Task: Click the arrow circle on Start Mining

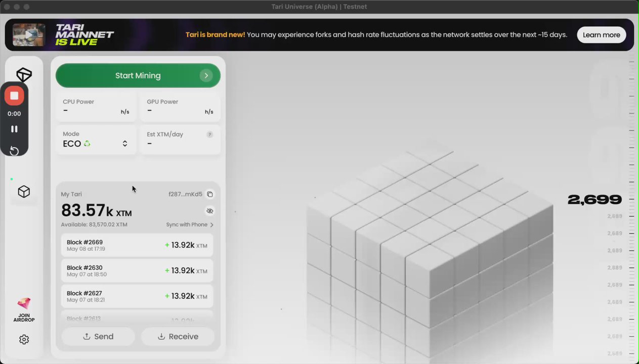Action: [x=206, y=75]
